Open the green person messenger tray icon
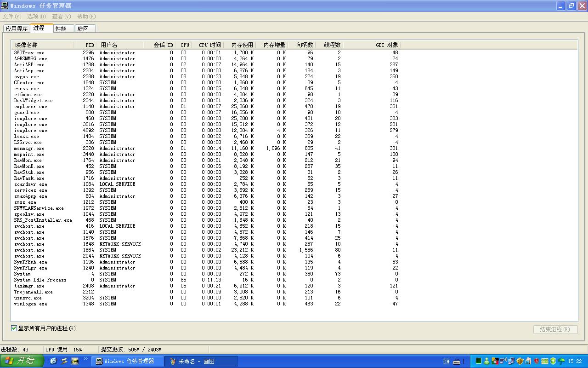This screenshot has height=368, width=588. tap(486, 361)
